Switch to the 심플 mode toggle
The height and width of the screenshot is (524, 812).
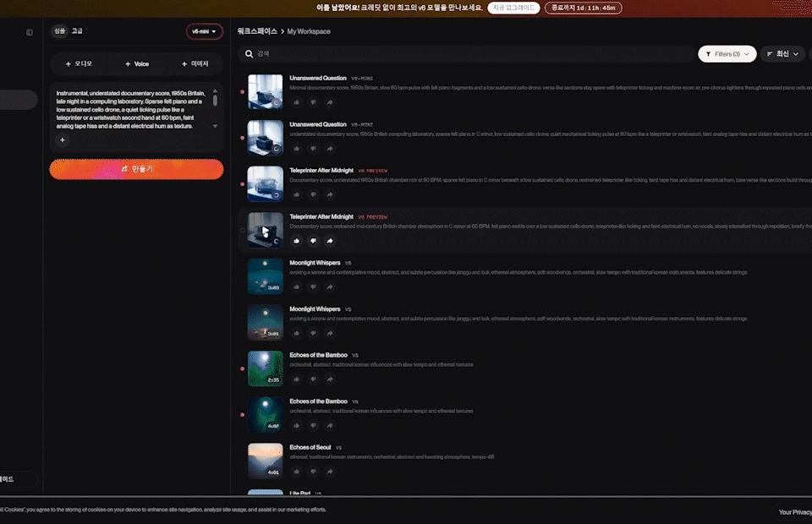click(60, 31)
